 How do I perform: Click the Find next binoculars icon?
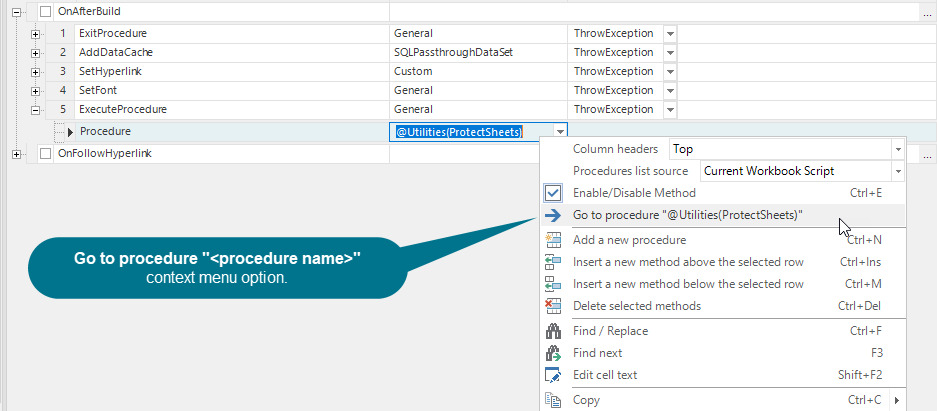(x=553, y=353)
